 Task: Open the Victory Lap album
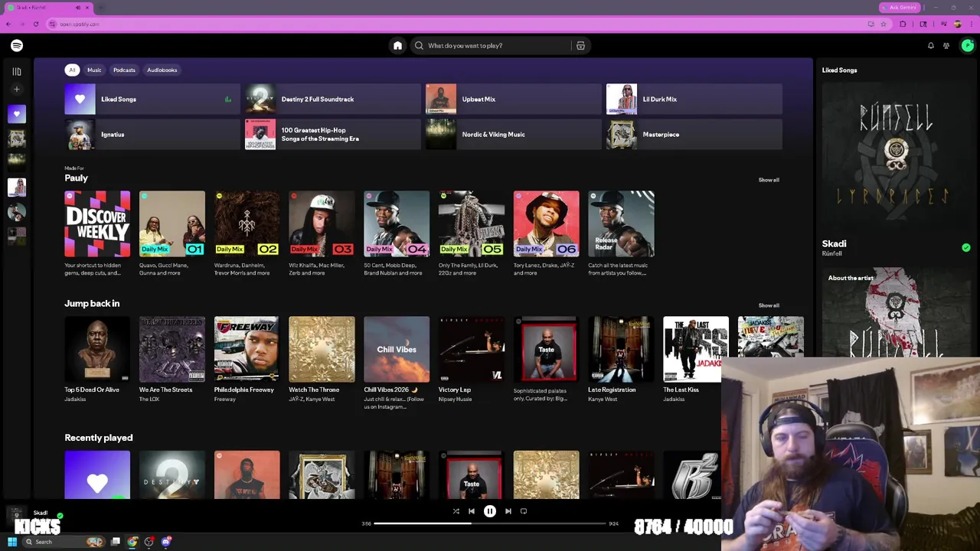[x=472, y=349]
